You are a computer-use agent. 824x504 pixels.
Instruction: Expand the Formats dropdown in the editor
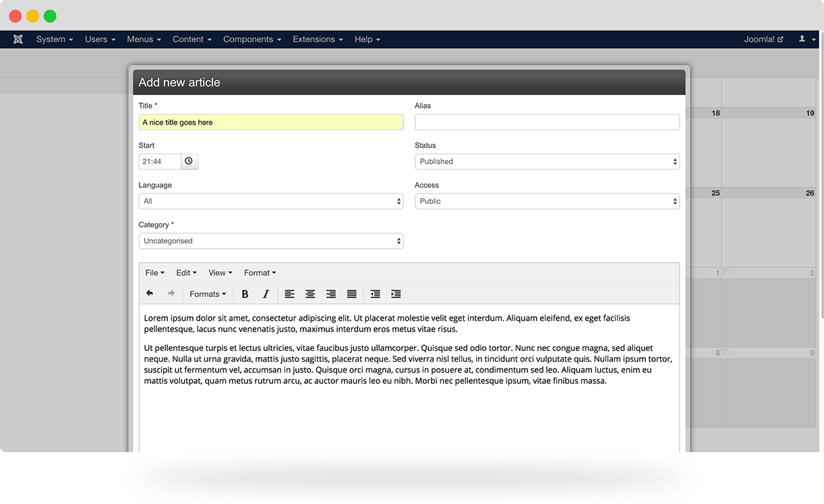click(x=208, y=294)
